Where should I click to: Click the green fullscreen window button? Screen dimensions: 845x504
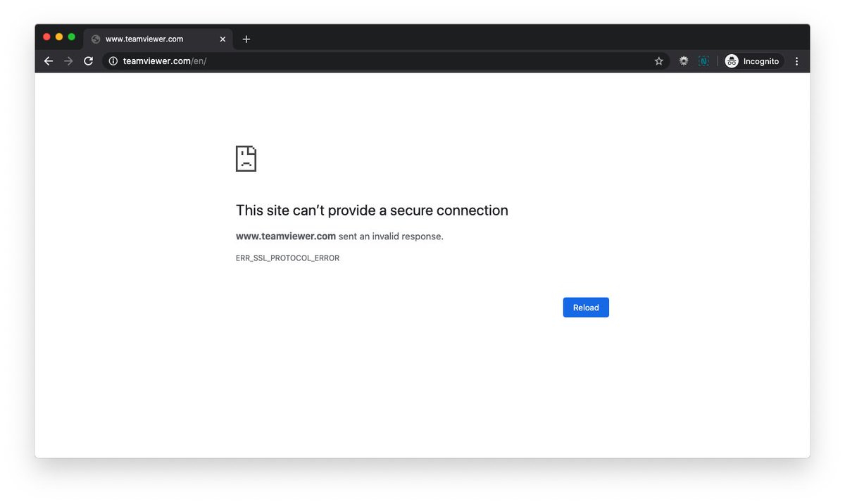pos(71,37)
